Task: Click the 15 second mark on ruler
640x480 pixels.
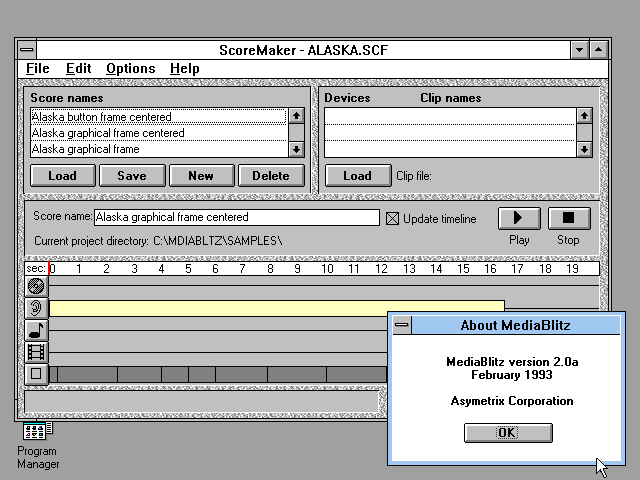Action: pos(463,269)
